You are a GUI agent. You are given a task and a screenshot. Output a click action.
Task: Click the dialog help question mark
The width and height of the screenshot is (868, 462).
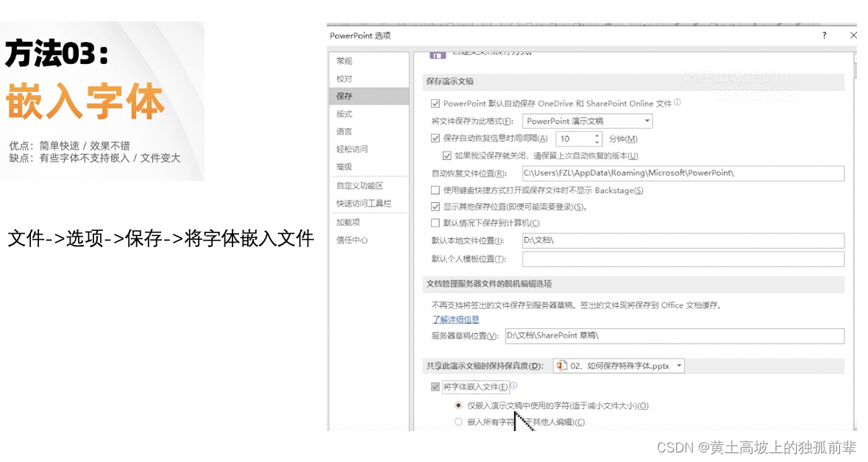825,35
